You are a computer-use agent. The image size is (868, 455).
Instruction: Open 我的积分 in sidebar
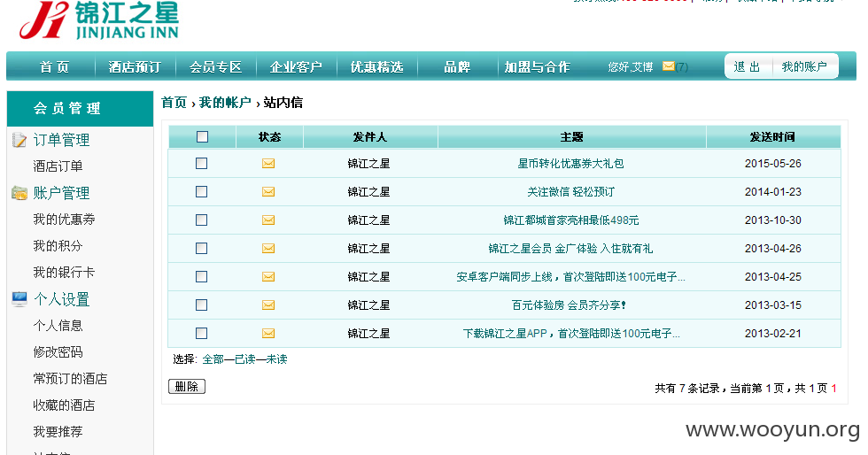coord(58,246)
